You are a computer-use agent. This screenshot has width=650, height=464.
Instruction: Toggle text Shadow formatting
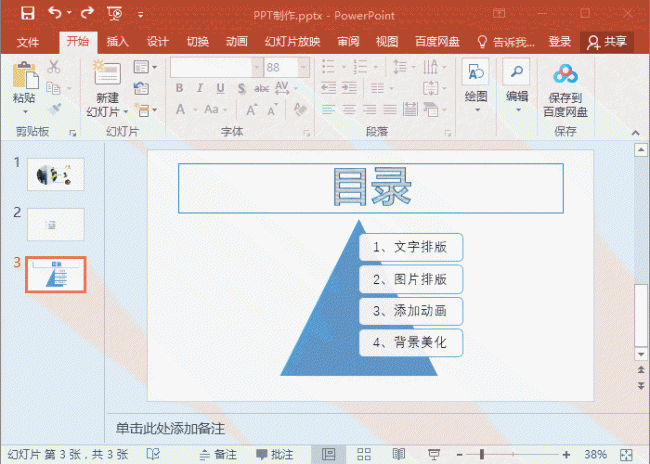(241, 88)
